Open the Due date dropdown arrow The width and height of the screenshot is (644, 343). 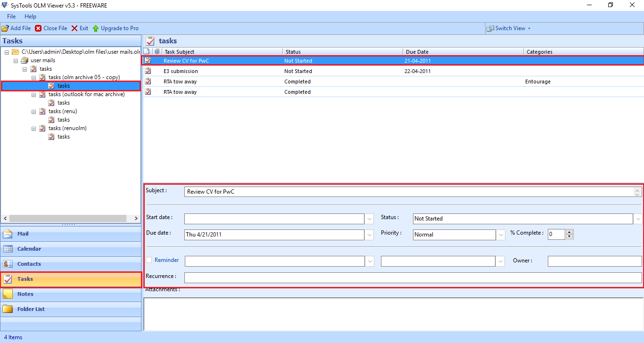[x=370, y=235]
